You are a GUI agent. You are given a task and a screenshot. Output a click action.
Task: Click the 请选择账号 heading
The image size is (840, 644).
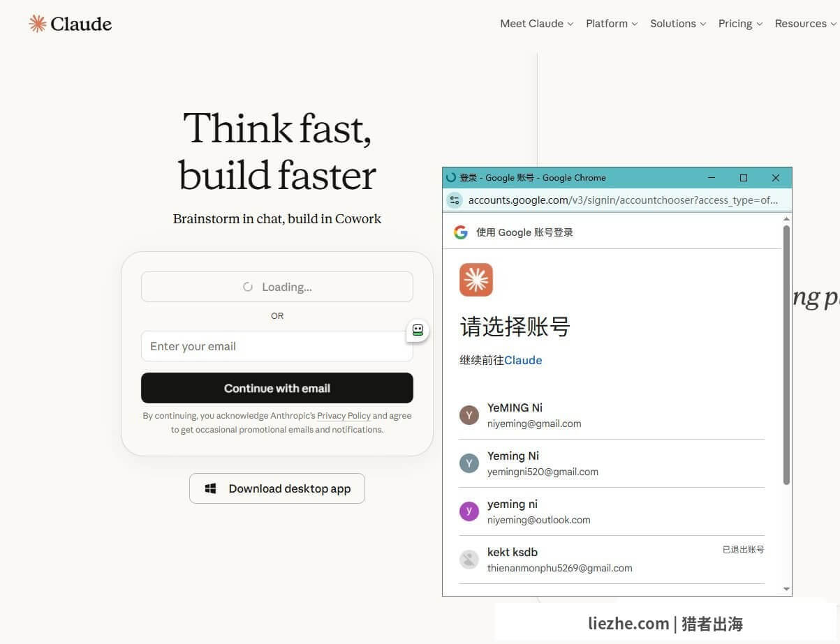point(515,327)
